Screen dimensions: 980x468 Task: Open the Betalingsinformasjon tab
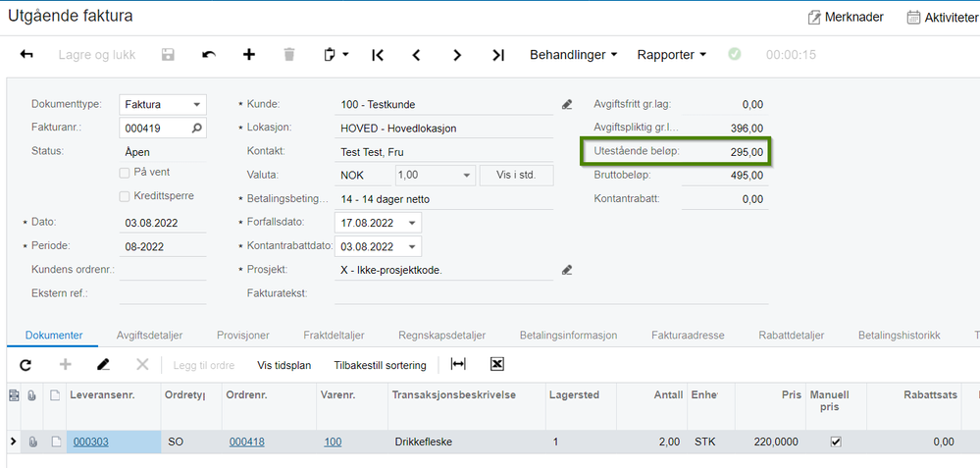pyautogui.click(x=568, y=336)
